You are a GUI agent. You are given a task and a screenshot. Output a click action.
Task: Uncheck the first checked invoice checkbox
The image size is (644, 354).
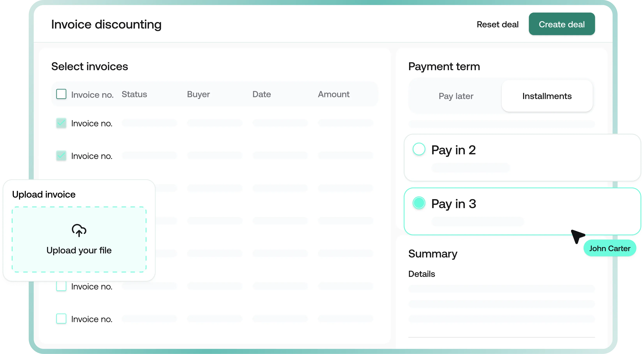(x=61, y=123)
